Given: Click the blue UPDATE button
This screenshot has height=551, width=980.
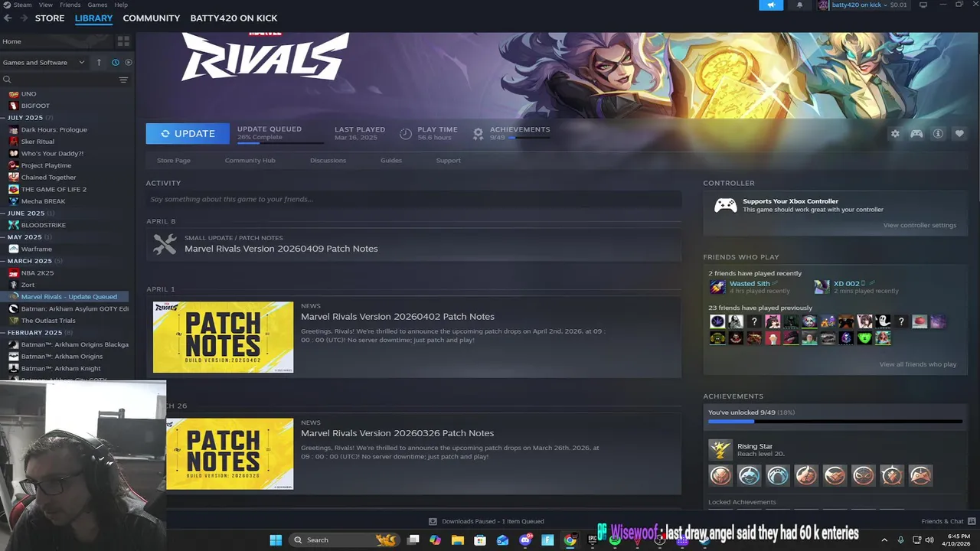Looking at the screenshot, I should (188, 133).
